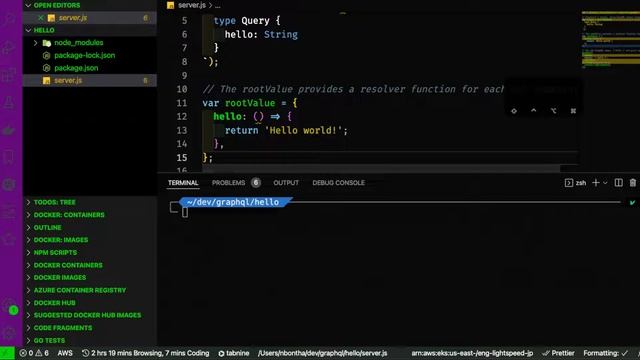Click the server.js breadcrumb file icon
Image resolution: width=640 pixels, height=360 pixels.
[x=171, y=5]
